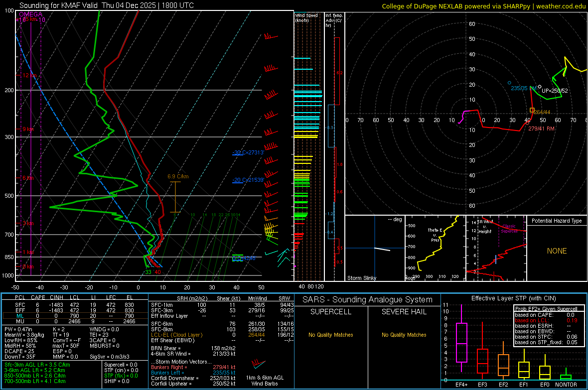
Task: Click the 'MeanW = 3.8g/kg' value
Action: coord(24,335)
